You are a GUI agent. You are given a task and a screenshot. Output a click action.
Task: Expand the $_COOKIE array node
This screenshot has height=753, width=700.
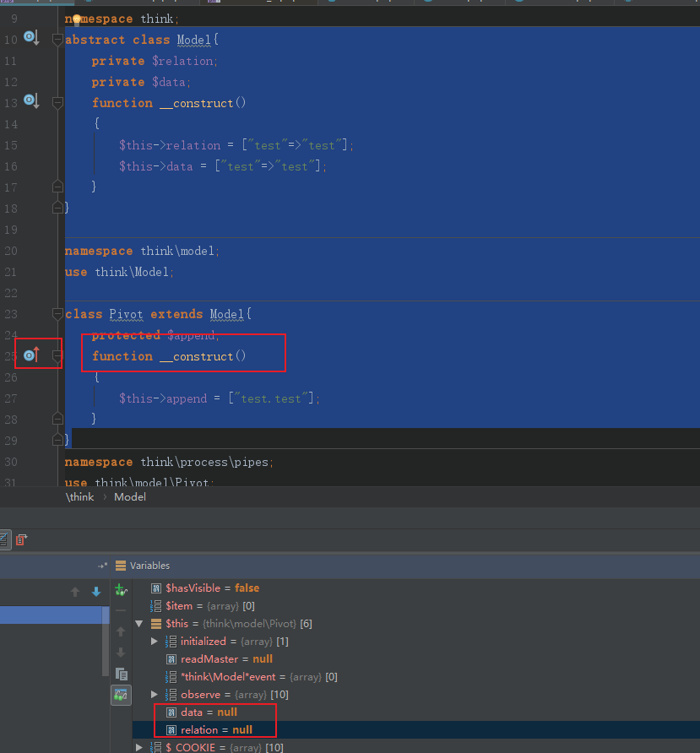pos(139,747)
